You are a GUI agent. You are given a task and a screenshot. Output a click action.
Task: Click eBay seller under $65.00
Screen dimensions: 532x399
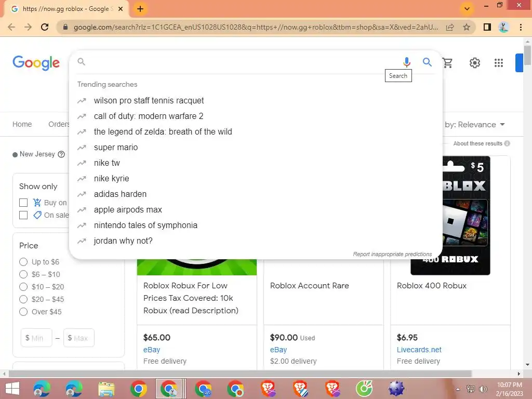coord(152,350)
